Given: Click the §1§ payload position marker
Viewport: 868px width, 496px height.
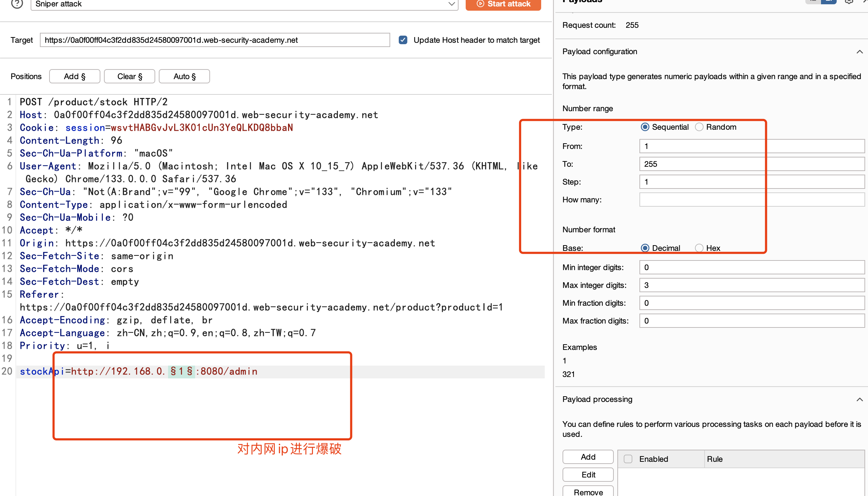Looking at the screenshot, I should (x=181, y=371).
